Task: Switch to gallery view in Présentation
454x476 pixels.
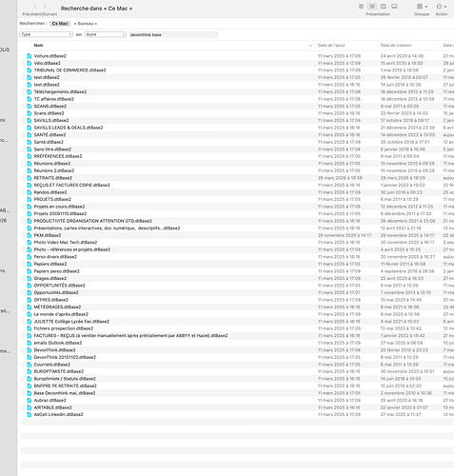Action: pyautogui.click(x=394, y=7)
